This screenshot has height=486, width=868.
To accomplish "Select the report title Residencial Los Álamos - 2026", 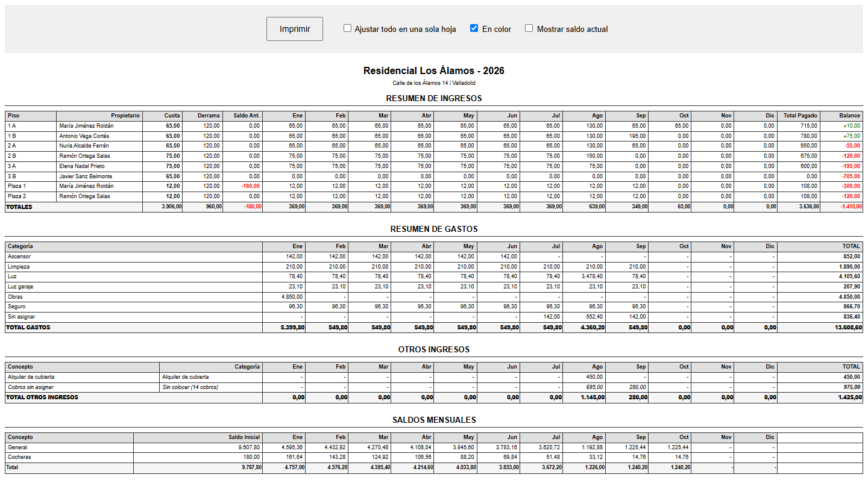I will [x=434, y=70].
